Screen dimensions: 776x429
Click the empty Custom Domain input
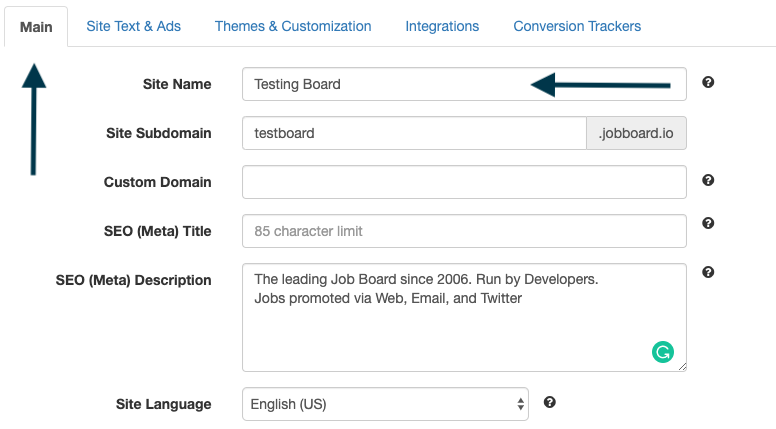click(464, 182)
